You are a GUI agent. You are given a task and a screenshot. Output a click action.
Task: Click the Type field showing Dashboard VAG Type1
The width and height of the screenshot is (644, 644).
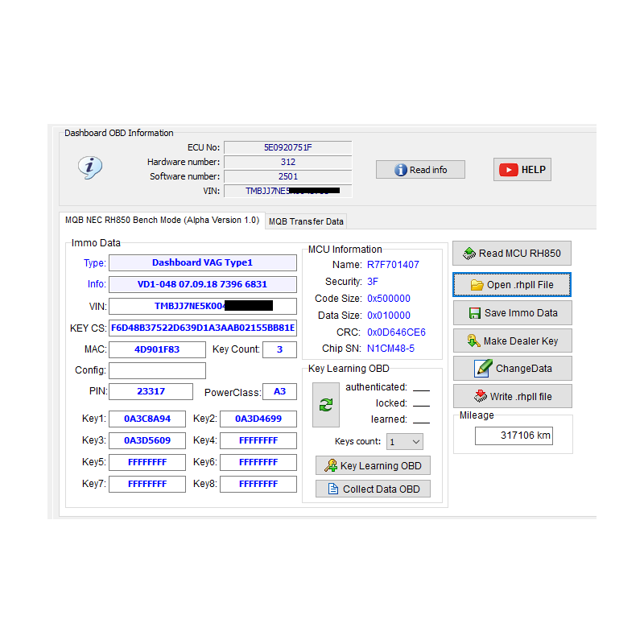point(202,263)
